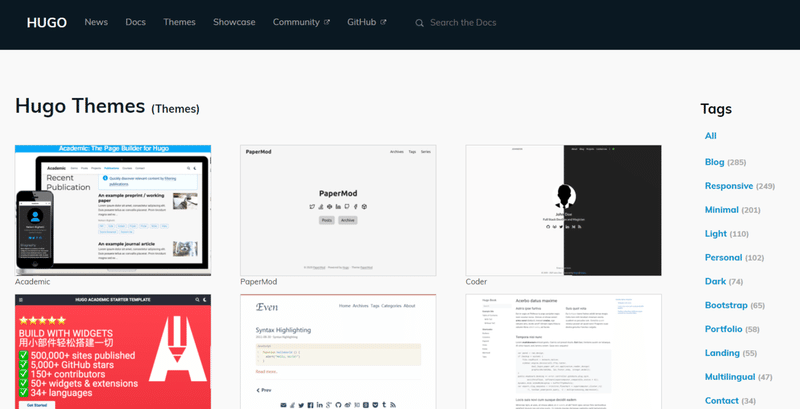Click the HUGO logo
The width and height of the screenshot is (800, 409).
click(46, 22)
